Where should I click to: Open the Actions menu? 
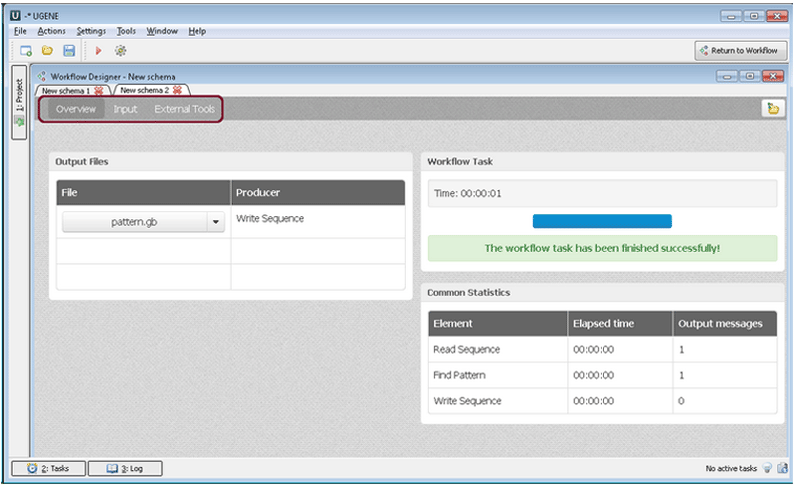tap(51, 31)
